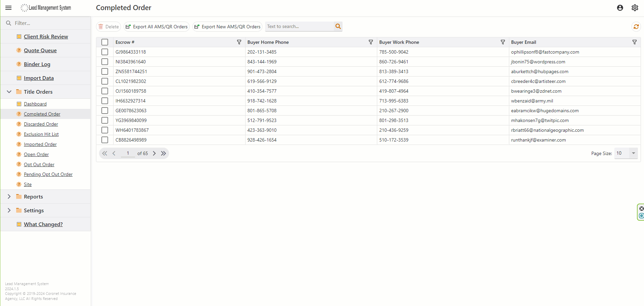This screenshot has width=644, height=306.
Task: Open the hamburger navigation menu
Action: [8, 8]
